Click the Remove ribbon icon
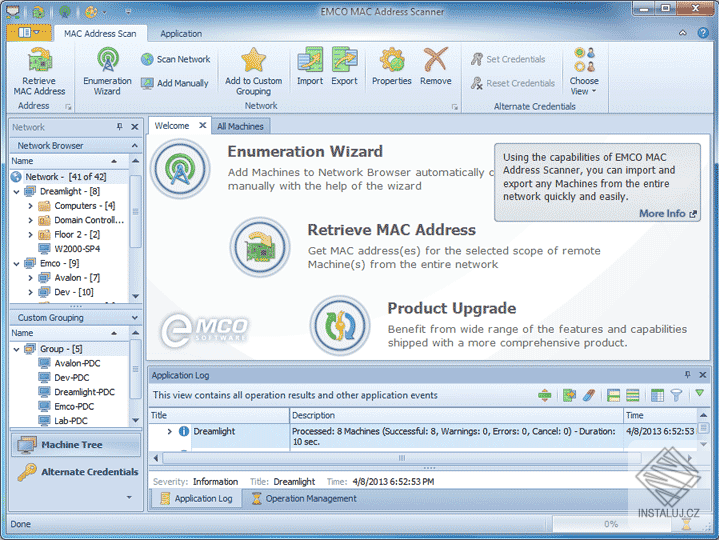719x540 pixels. click(436, 66)
